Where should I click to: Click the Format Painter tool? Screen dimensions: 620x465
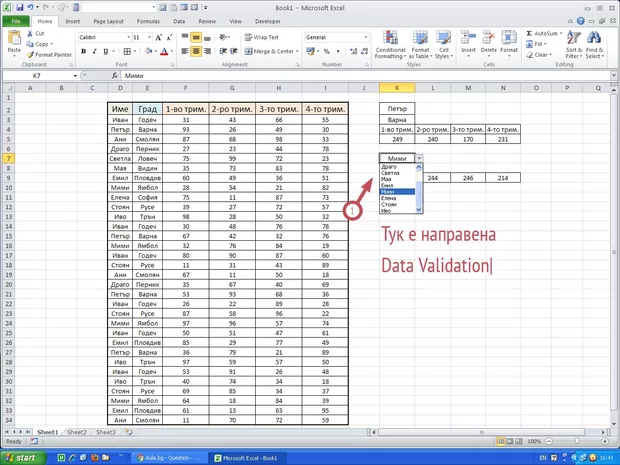pos(48,55)
